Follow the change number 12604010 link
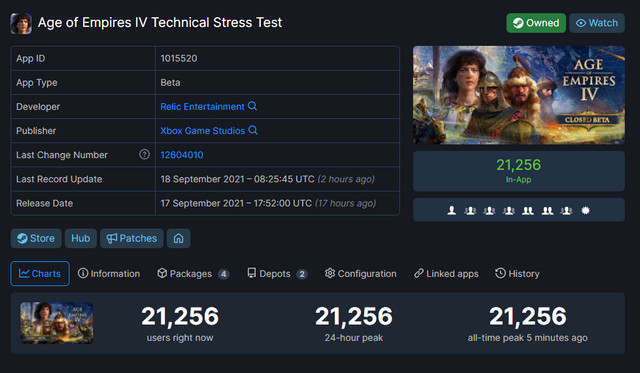Viewport: 640px width, 373px height. 182,155
